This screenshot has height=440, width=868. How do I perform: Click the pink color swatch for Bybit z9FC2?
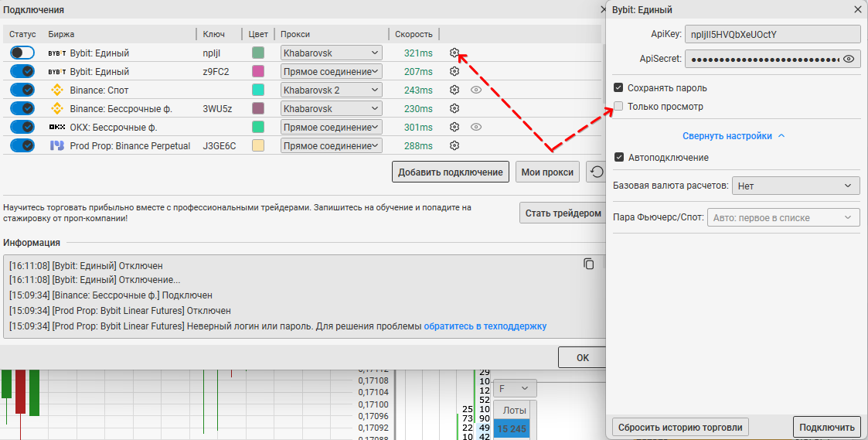258,71
